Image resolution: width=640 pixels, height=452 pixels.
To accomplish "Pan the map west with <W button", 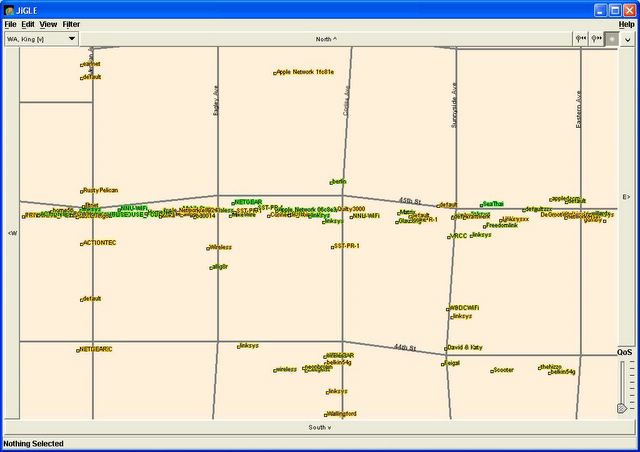I will click(x=12, y=233).
